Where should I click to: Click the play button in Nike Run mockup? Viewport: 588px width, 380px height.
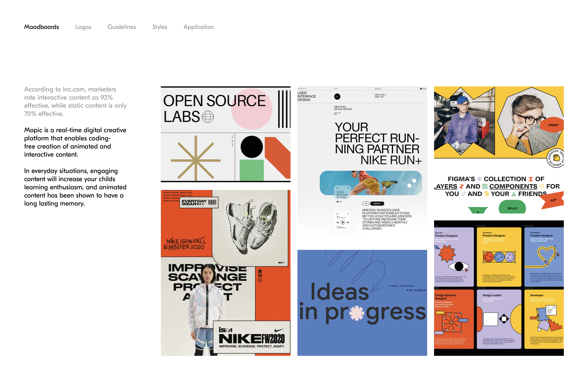(x=343, y=222)
